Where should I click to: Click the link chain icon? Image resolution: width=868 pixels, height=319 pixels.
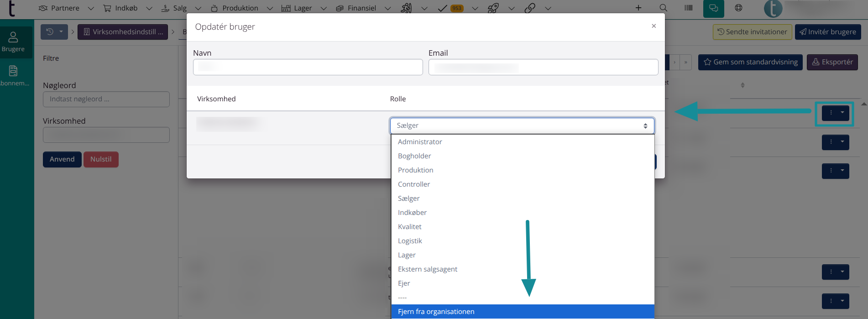pyautogui.click(x=529, y=8)
